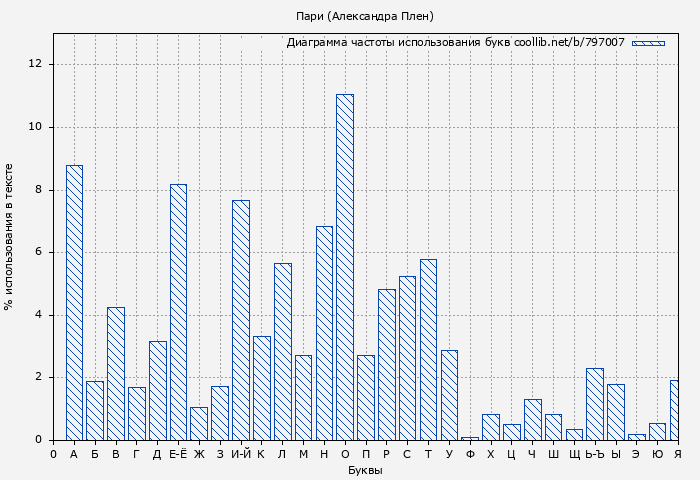Click the tiny bar for letter Ф
The width and height of the screenshot is (700, 480).
click(470, 438)
